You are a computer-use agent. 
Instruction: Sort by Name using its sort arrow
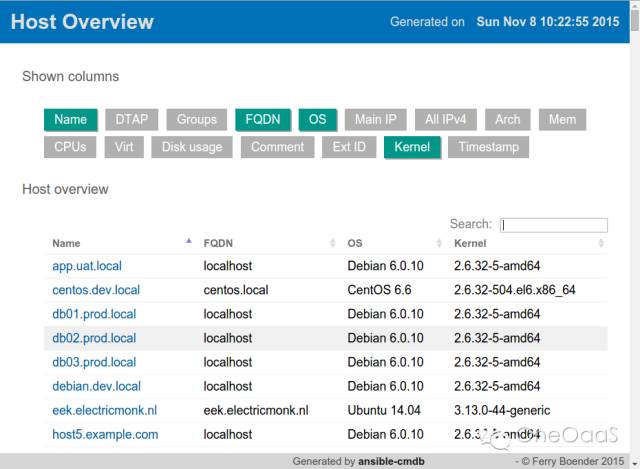(x=189, y=241)
